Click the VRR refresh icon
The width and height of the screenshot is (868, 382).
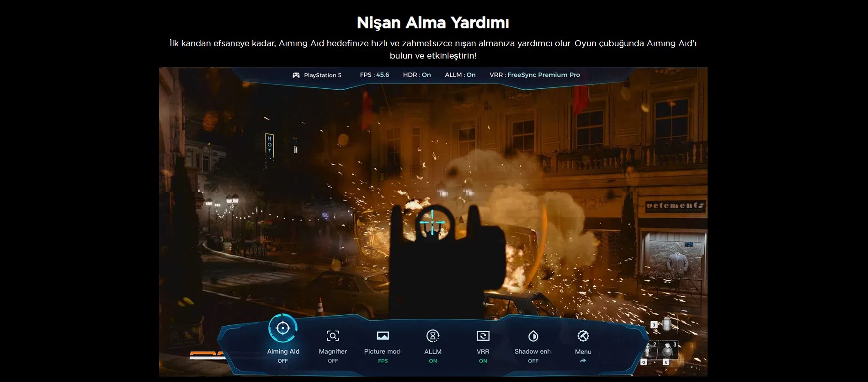click(483, 336)
